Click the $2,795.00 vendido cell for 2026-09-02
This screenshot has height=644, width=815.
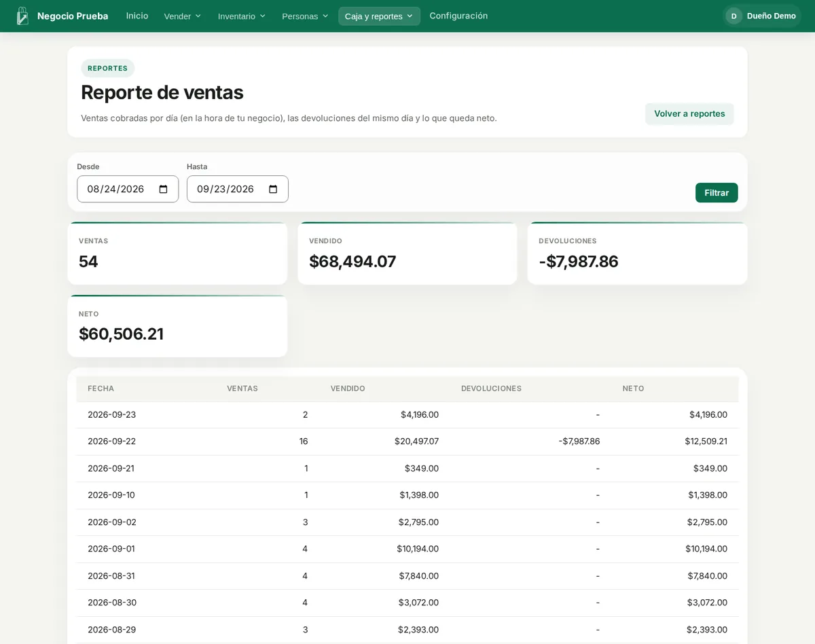point(418,522)
